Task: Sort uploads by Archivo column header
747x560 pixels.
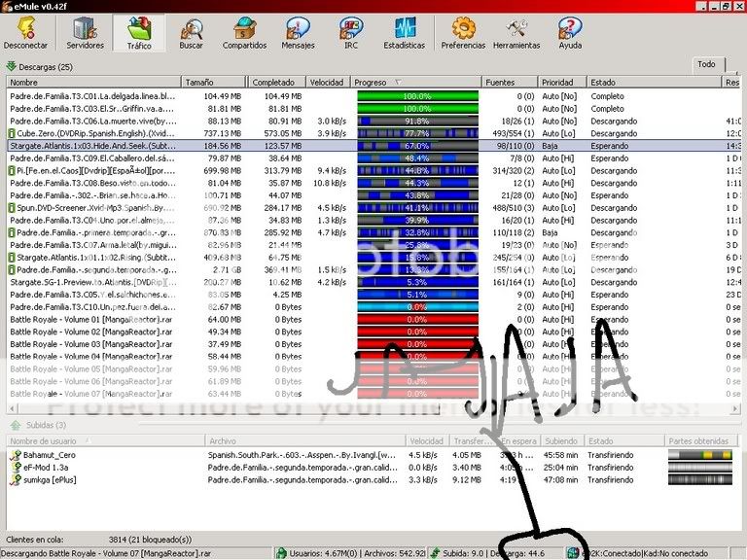Action: pos(304,441)
